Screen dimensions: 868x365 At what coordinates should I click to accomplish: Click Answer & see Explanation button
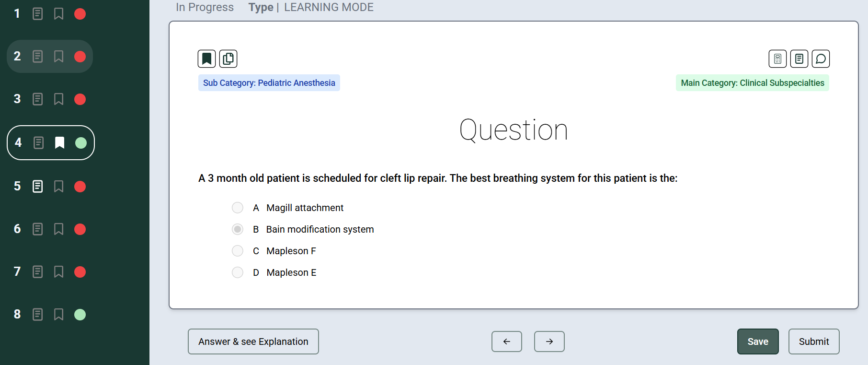(253, 341)
